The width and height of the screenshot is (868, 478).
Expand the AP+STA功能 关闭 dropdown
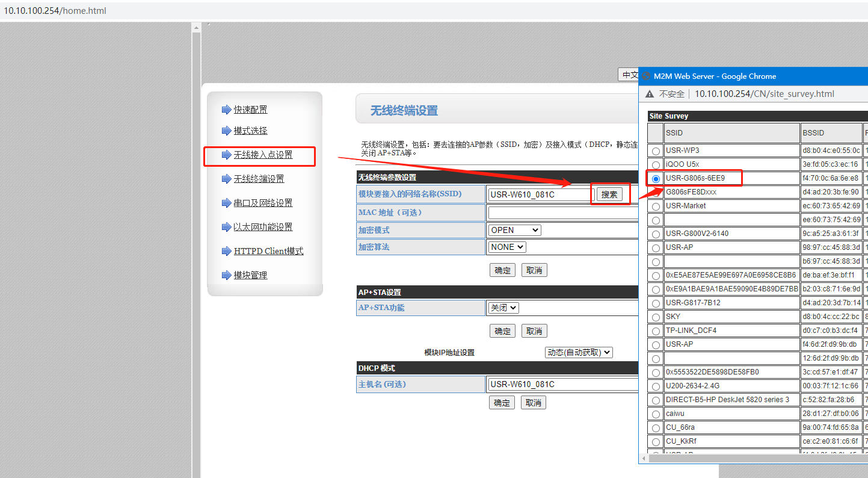coord(503,308)
